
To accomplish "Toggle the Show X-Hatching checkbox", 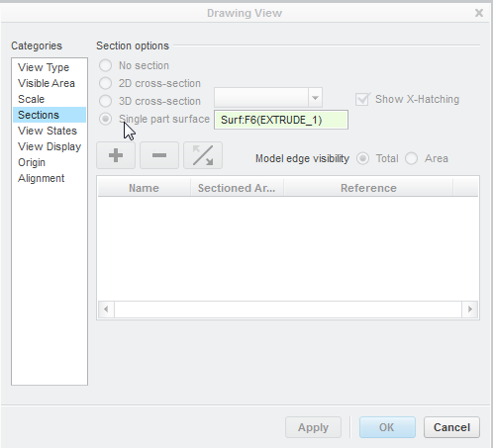I will click(362, 99).
